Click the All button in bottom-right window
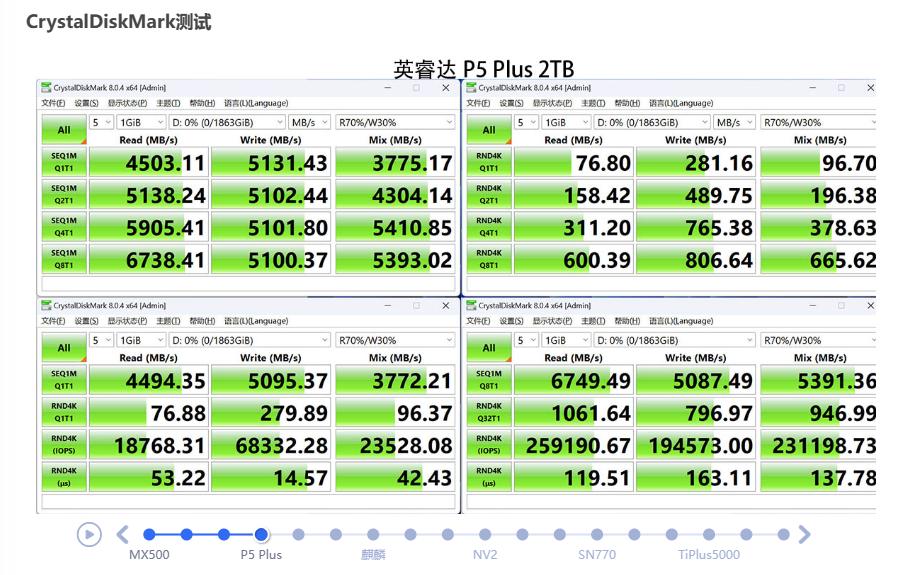This screenshot has height=575, width=914. tap(489, 348)
